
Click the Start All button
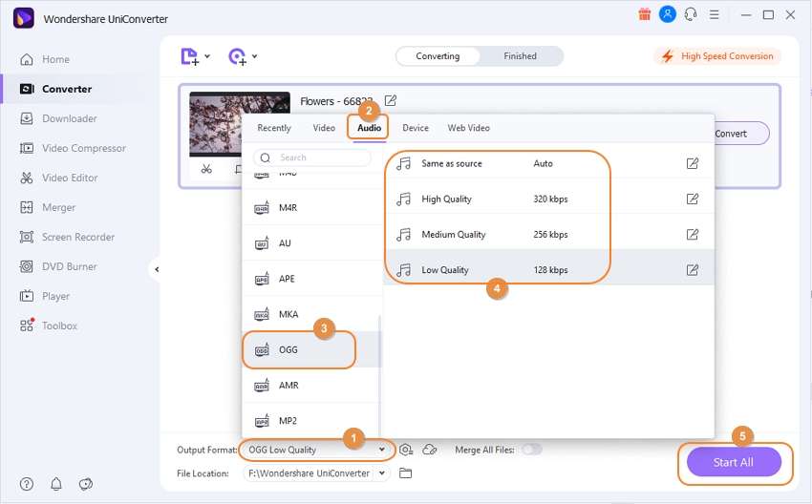[x=734, y=462]
